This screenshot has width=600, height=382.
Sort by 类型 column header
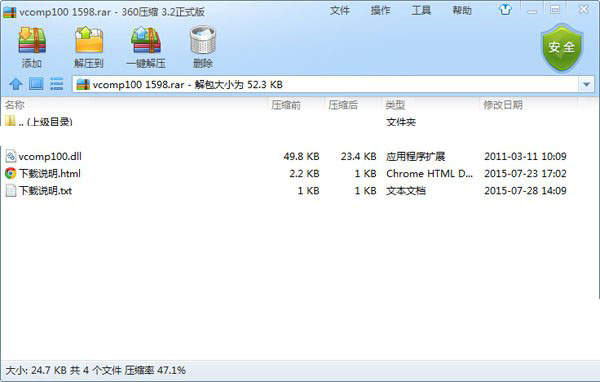395,105
